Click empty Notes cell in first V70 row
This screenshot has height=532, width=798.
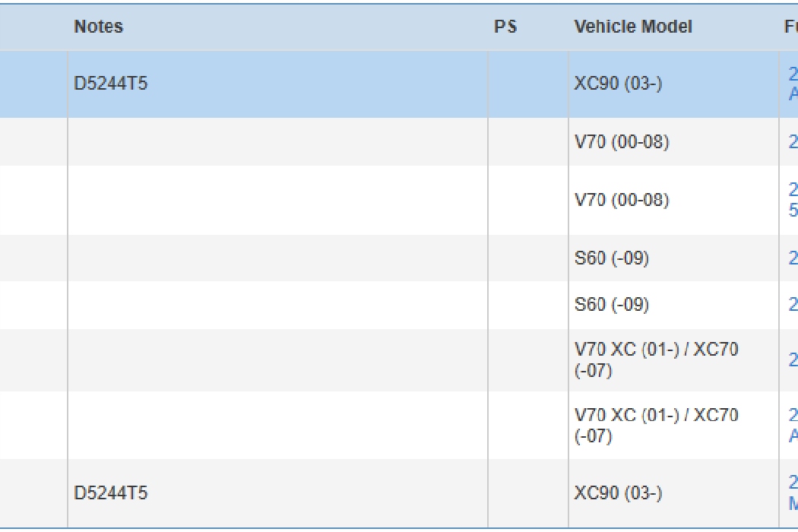(277, 142)
